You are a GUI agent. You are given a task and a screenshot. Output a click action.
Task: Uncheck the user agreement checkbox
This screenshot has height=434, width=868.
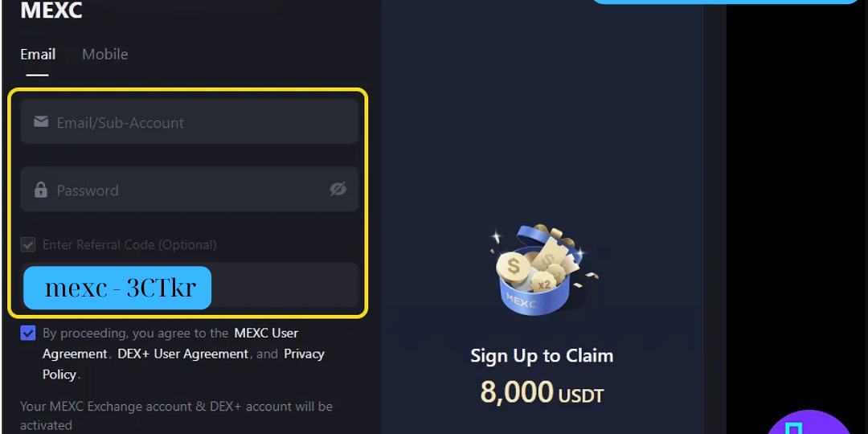27,333
